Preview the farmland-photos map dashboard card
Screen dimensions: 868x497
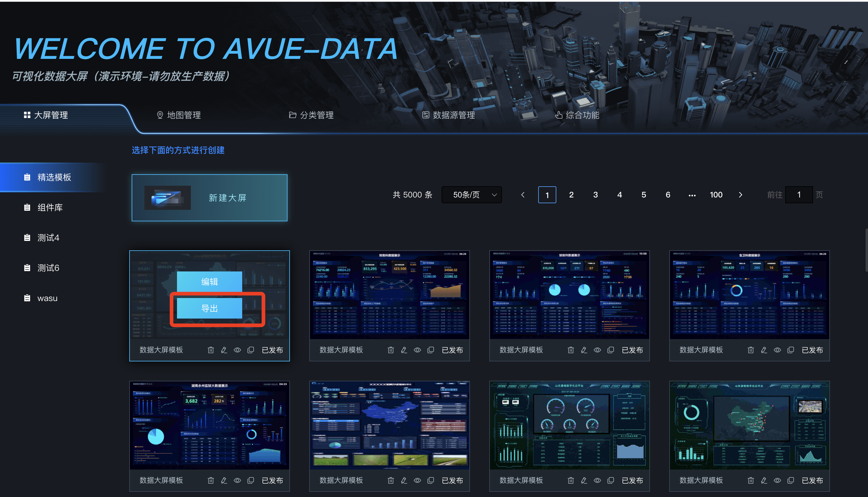417,480
